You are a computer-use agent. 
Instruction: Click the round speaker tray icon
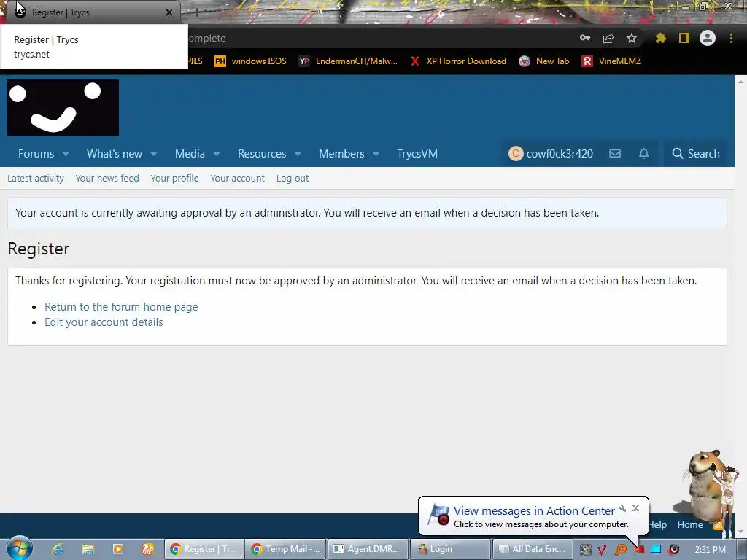673,550
